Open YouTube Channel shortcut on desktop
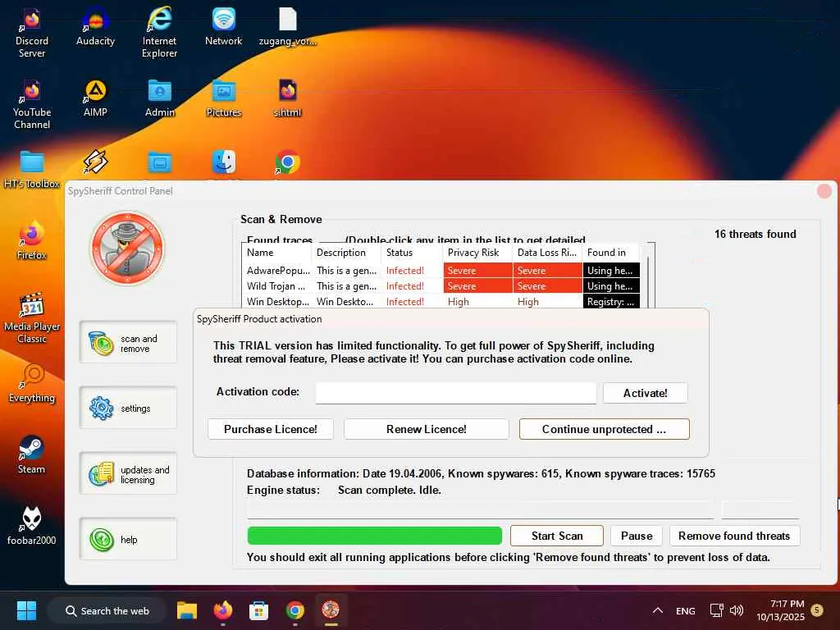 pos(32,104)
